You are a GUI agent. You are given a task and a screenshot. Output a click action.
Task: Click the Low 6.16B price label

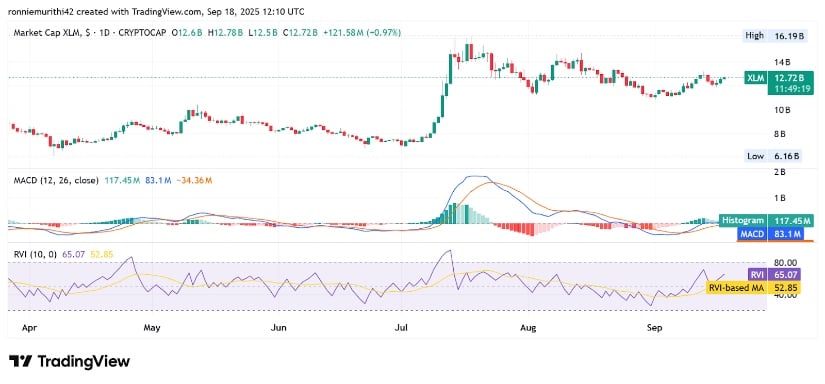(774, 156)
